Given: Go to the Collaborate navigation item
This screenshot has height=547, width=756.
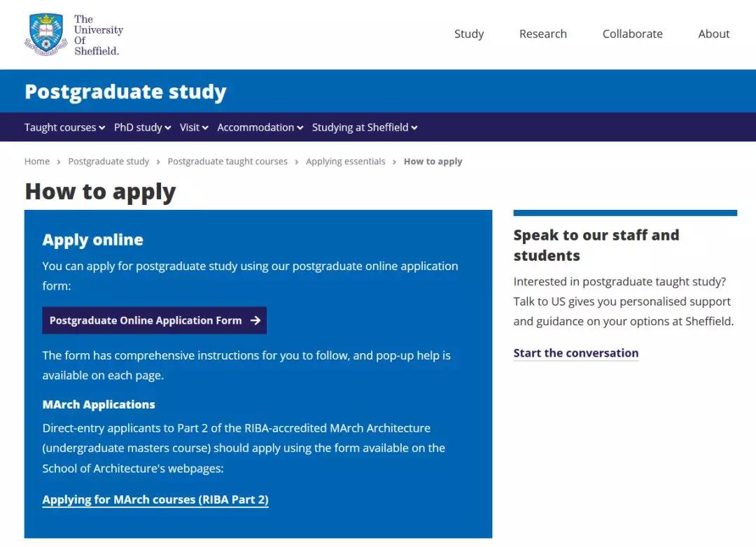Looking at the screenshot, I should 633,34.
